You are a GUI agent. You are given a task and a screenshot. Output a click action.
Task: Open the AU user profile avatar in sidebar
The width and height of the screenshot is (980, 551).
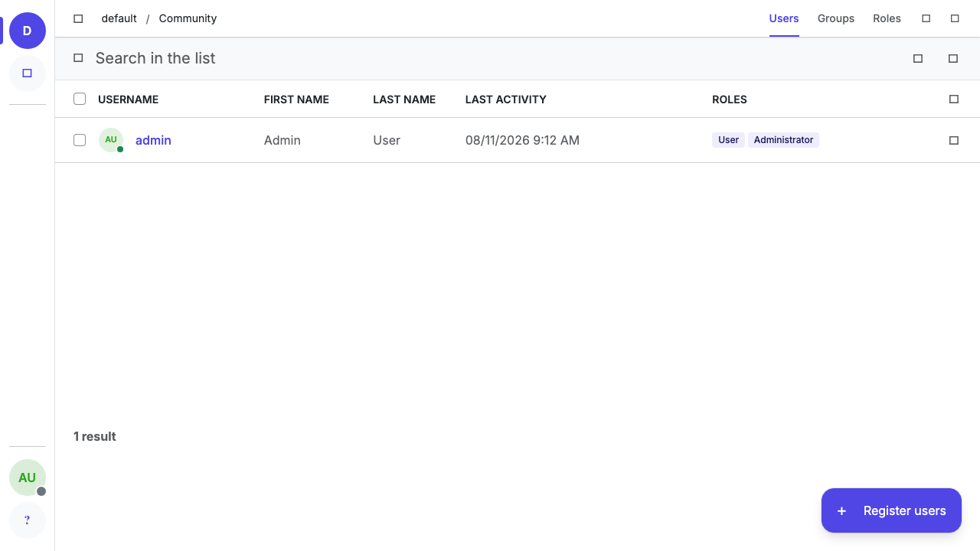[x=28, y=478]
